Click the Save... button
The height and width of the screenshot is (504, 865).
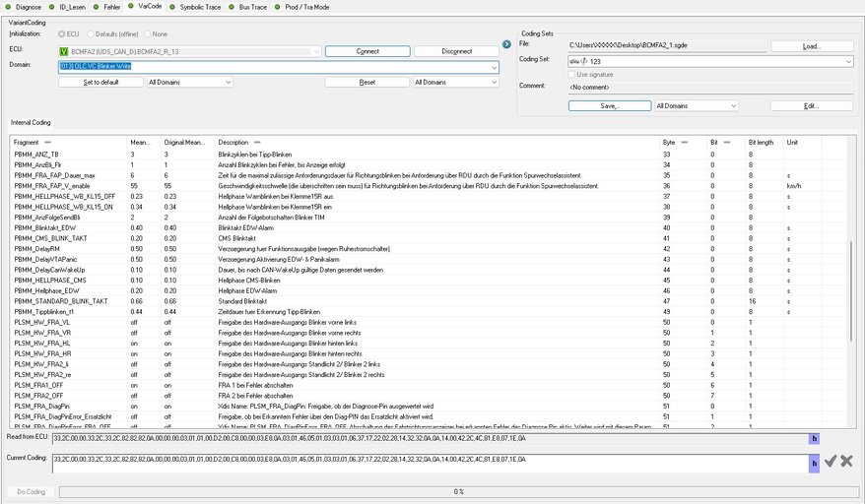tap(610, 106)
